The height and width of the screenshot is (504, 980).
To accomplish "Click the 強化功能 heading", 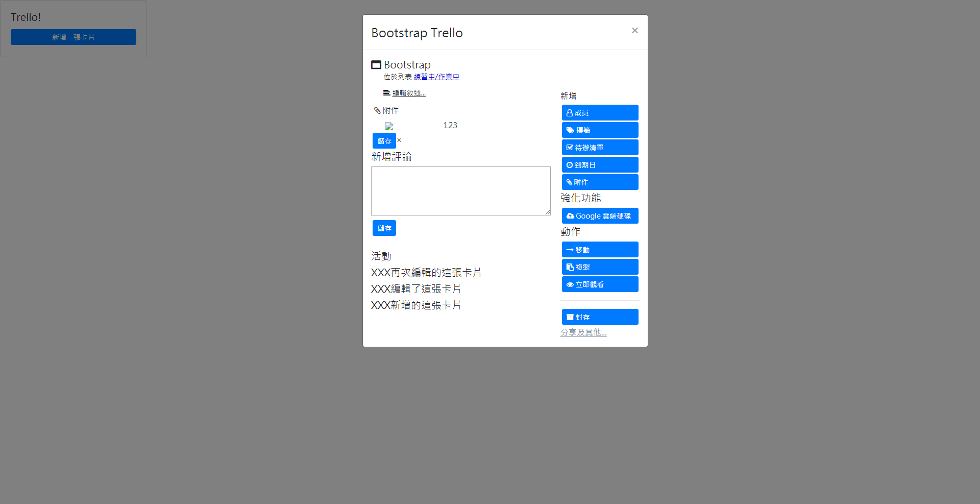I will coord(581,198).
